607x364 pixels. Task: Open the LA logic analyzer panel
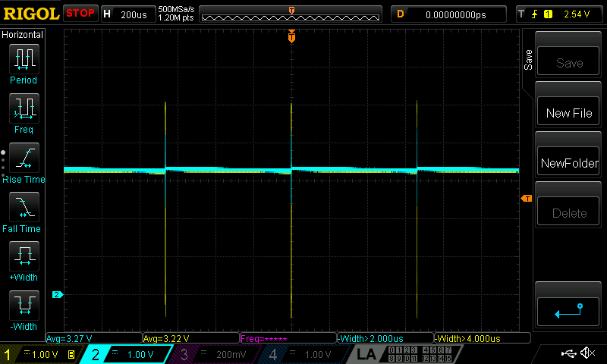pyautogui.click(x=366, y=354)
